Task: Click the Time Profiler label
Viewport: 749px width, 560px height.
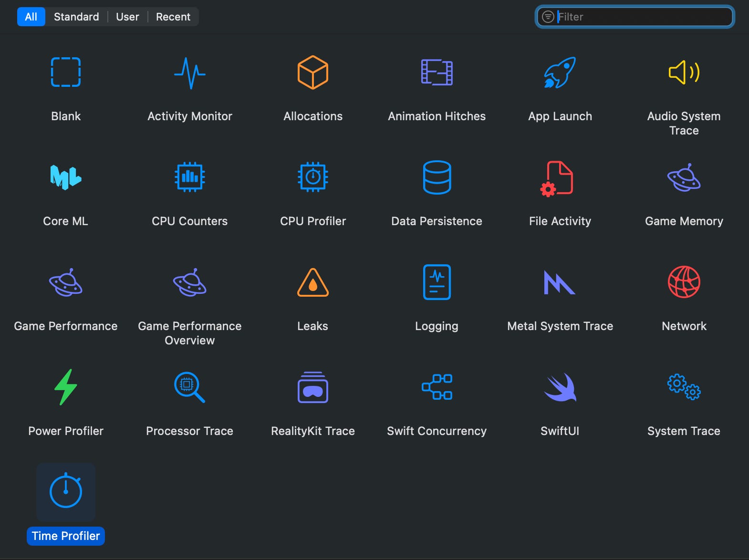Action: (66, 536)
